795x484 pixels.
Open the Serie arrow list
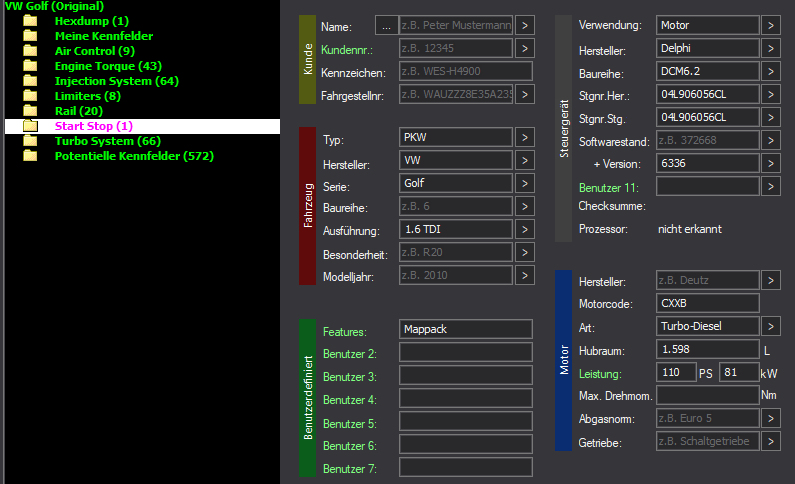click(525, 183)
